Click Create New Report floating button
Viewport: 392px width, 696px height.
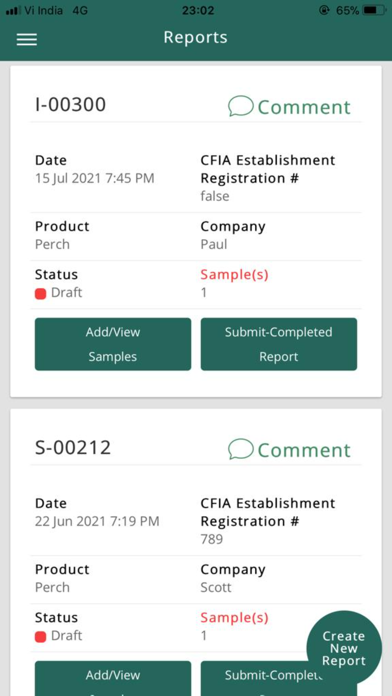point(344,648)
